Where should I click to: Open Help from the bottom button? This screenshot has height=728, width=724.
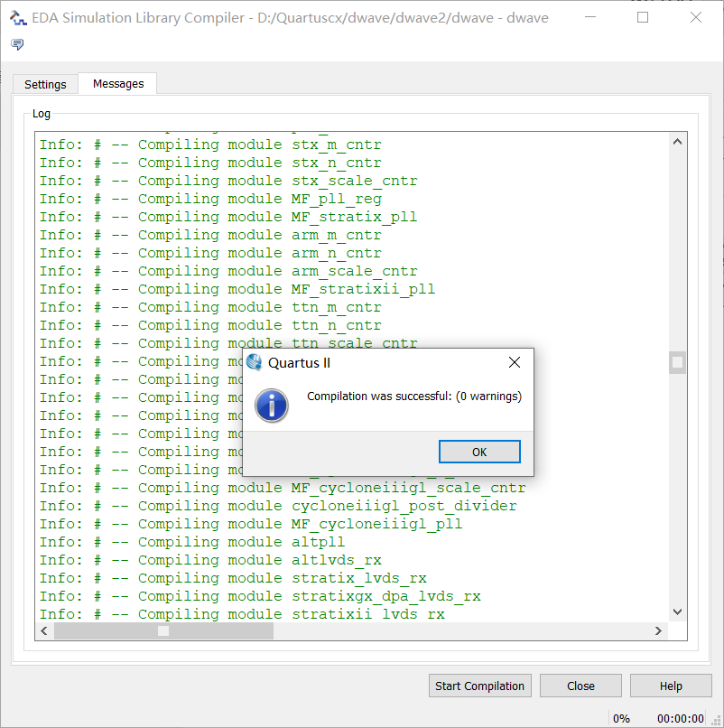click(x=671, y=686)
